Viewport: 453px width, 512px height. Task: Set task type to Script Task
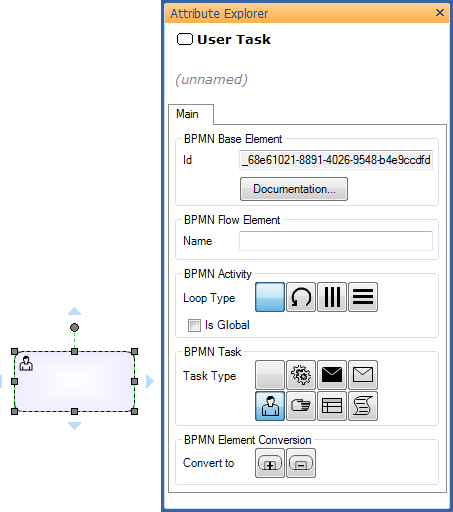pos(363,406)
